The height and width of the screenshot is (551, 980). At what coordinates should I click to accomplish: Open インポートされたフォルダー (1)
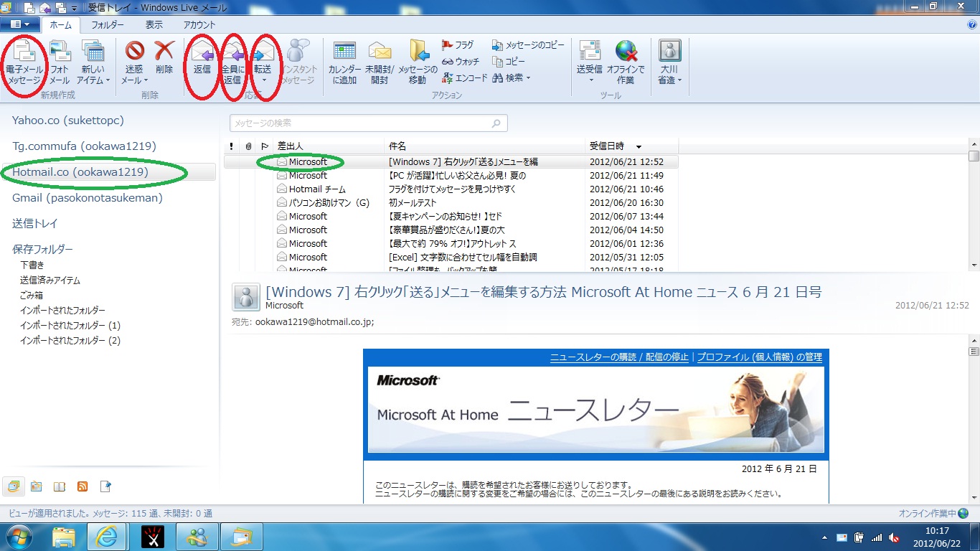(x=70, y=326)
